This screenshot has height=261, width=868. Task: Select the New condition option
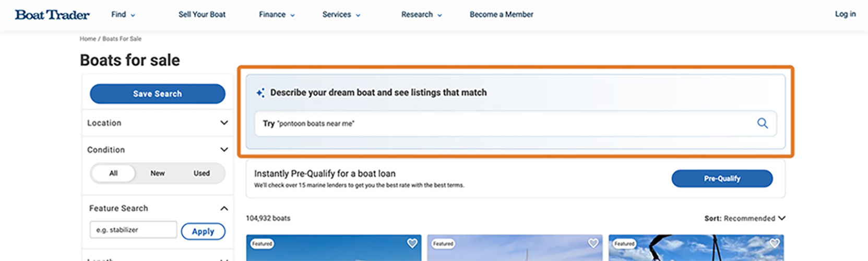point(158,173)
